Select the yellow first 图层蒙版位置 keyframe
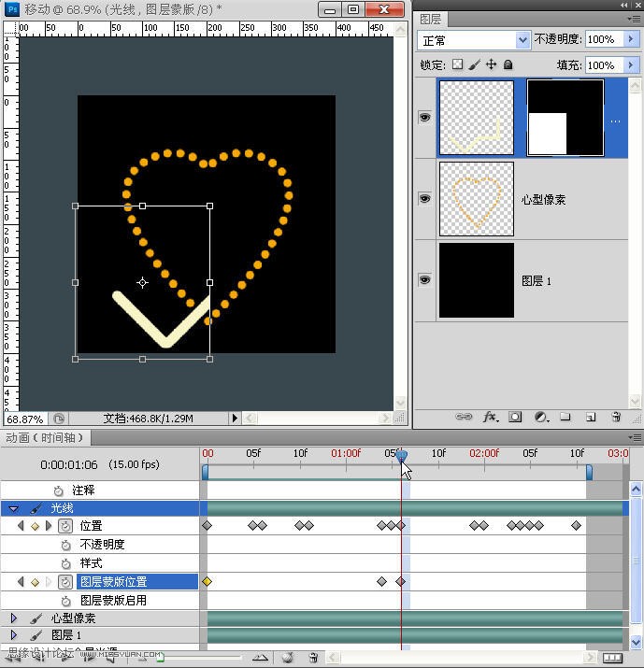The image size is (644, 668). tap(208, 581)
